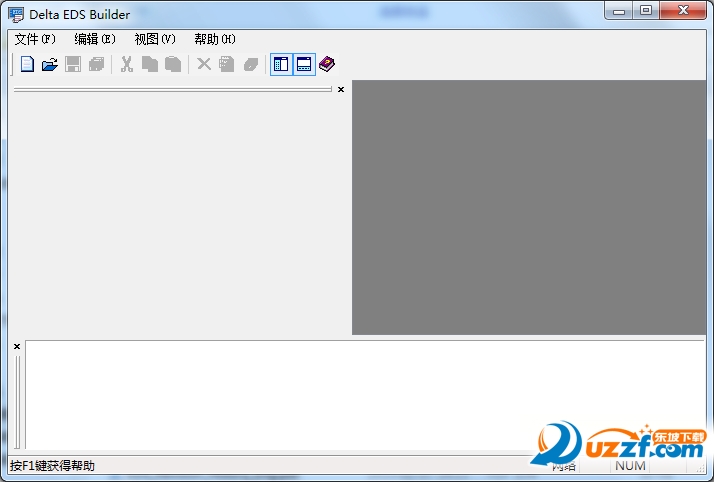Screen dimensions: 714x482
Task: Open the 编辑(E) menu
Action: pyautogui.click(x=95, y=39)
